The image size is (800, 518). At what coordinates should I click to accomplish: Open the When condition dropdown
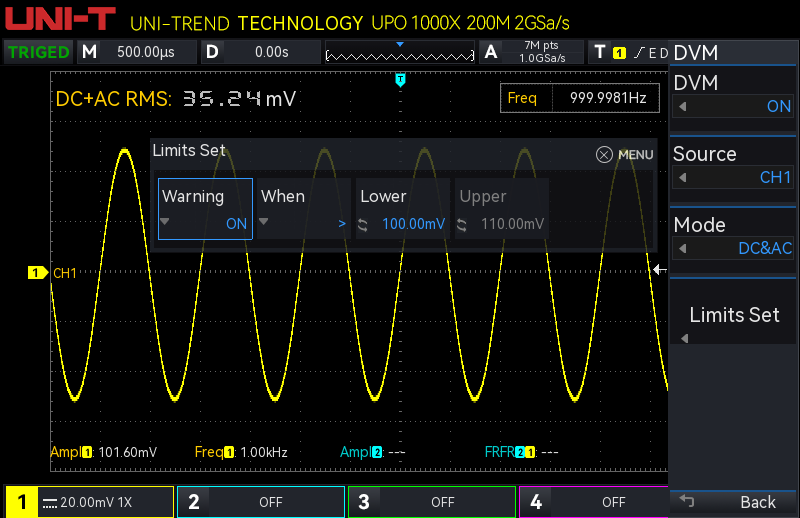[303, 209]
